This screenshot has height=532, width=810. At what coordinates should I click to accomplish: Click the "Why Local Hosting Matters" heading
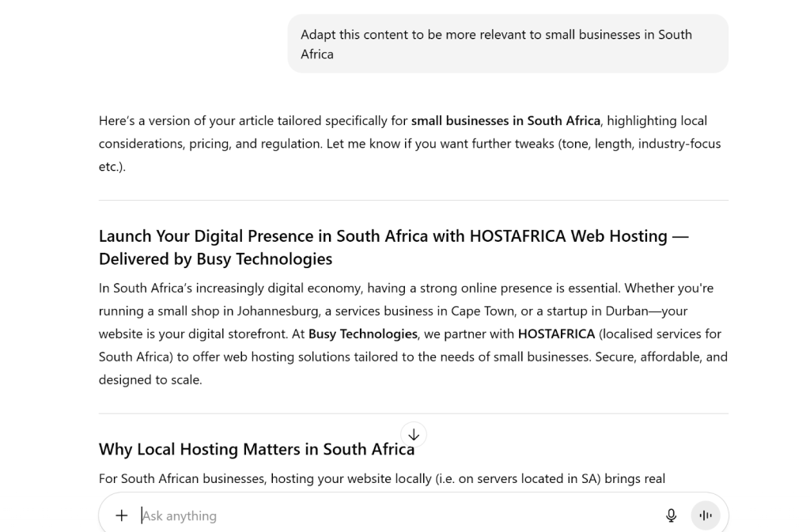tap(256, 449)
